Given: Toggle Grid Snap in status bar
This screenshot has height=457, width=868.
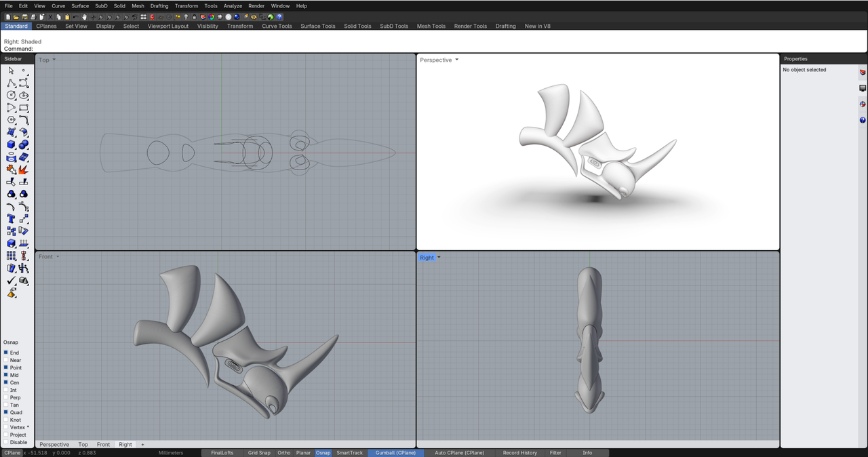Looking at the screenshot, I should [259, 453].
